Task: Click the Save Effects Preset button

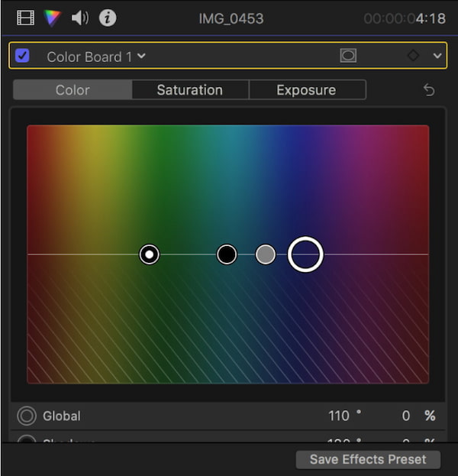Action: (x=368, y=460)
